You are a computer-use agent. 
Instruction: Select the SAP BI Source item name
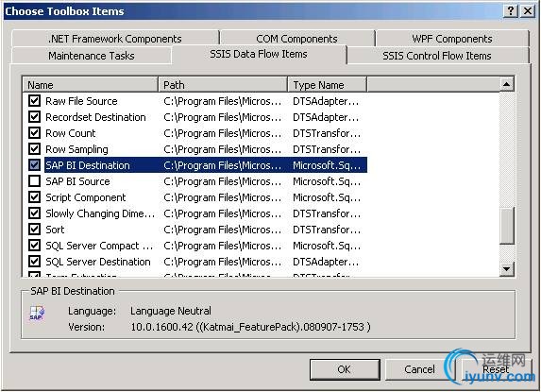[x=77, y=181]
